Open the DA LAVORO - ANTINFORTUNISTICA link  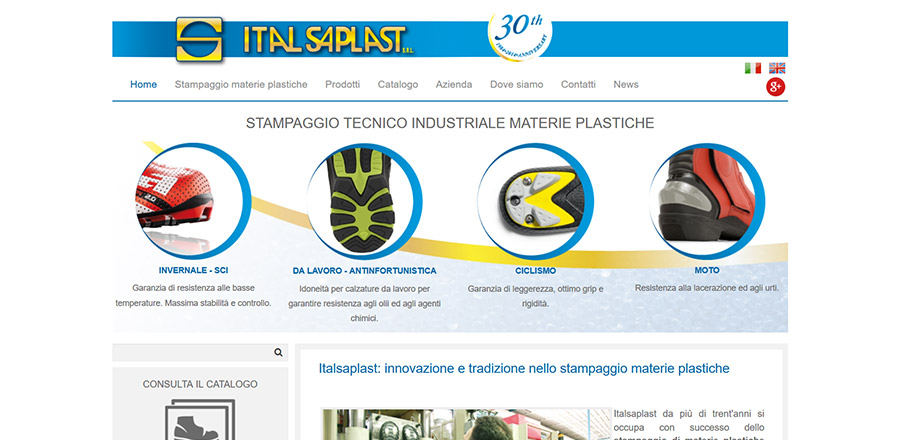[364, 271]
